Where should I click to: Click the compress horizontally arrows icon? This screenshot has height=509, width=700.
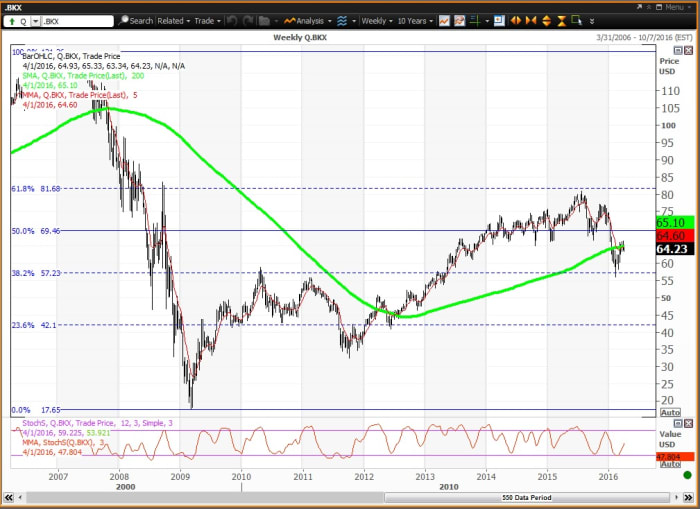531,21
